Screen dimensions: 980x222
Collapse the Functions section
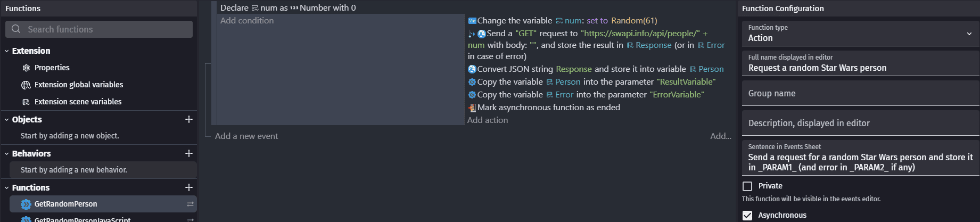[7, 187]
